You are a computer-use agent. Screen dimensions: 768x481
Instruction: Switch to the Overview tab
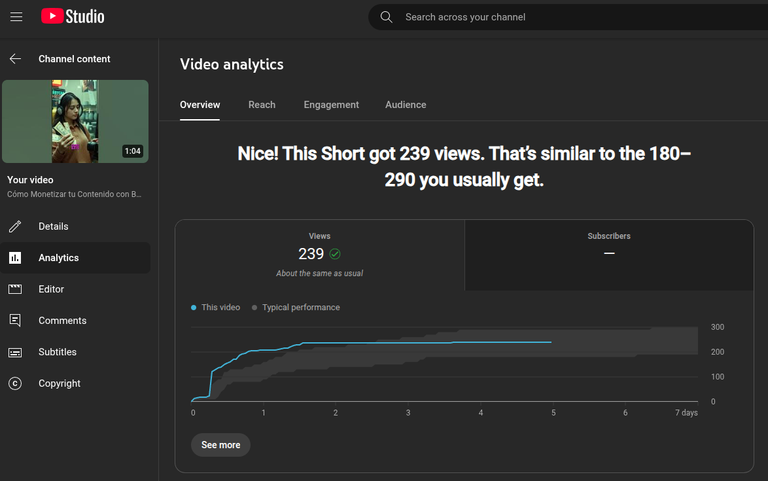click(x=200, y=105)
